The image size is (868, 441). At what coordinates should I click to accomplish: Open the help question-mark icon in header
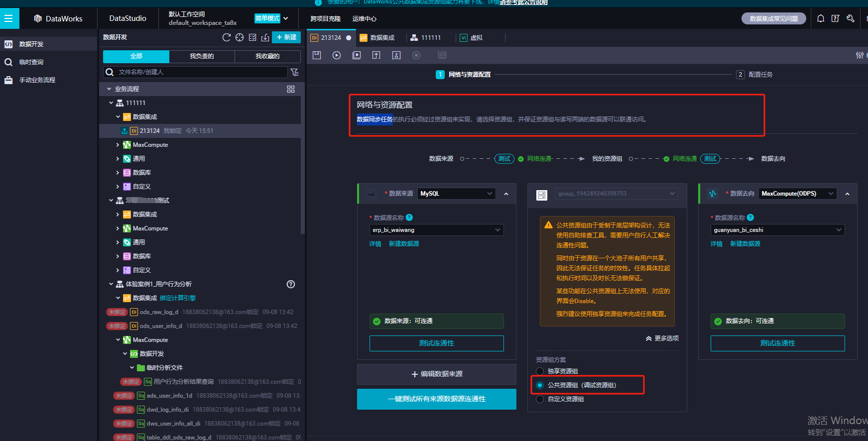click(836, 18)
